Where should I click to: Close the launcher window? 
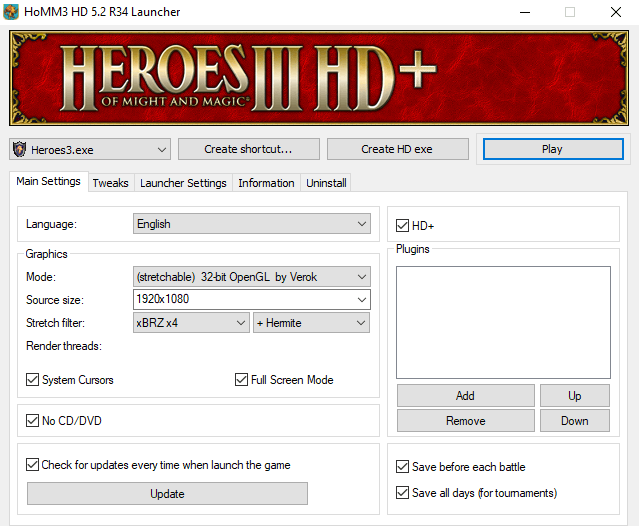click(x=616, y=12)
